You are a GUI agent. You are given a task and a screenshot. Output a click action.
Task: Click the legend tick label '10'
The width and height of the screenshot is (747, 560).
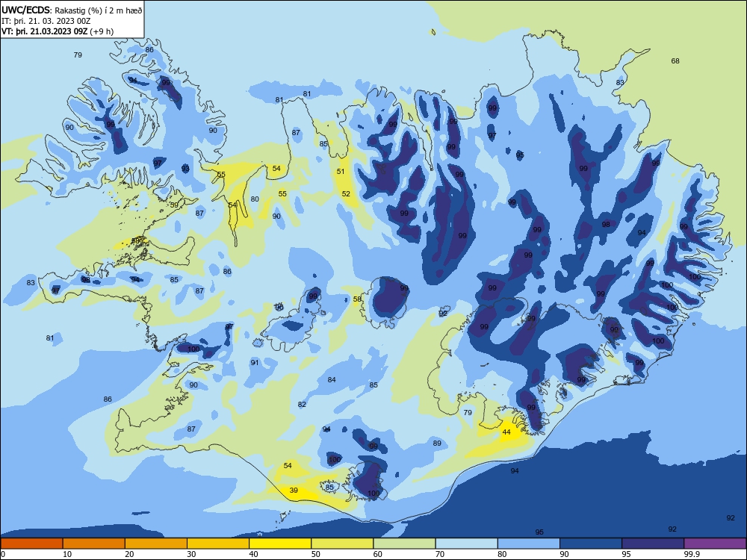point(67,554)
